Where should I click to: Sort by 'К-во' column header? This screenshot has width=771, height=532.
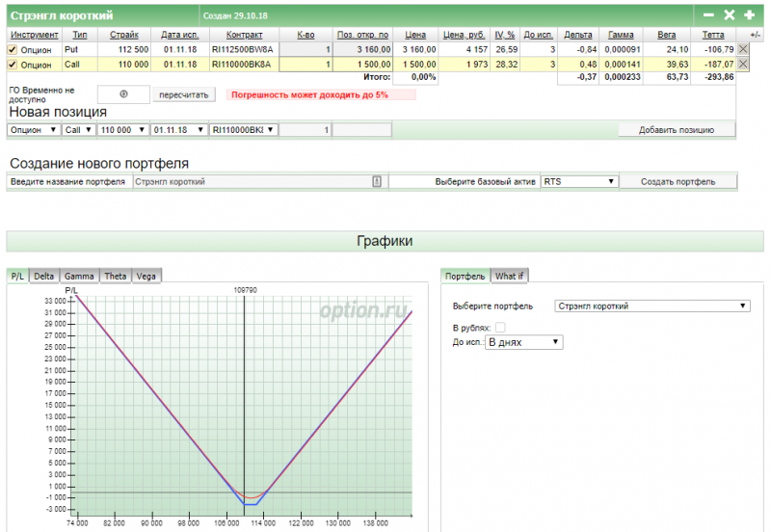tap(306, 35)
